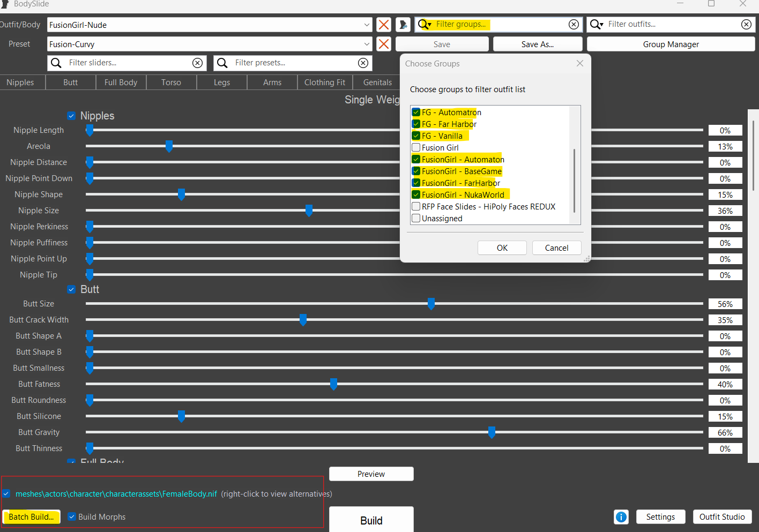Switch to the Legs tab
The image size is (759, 532).
click(x=222, y=83)
